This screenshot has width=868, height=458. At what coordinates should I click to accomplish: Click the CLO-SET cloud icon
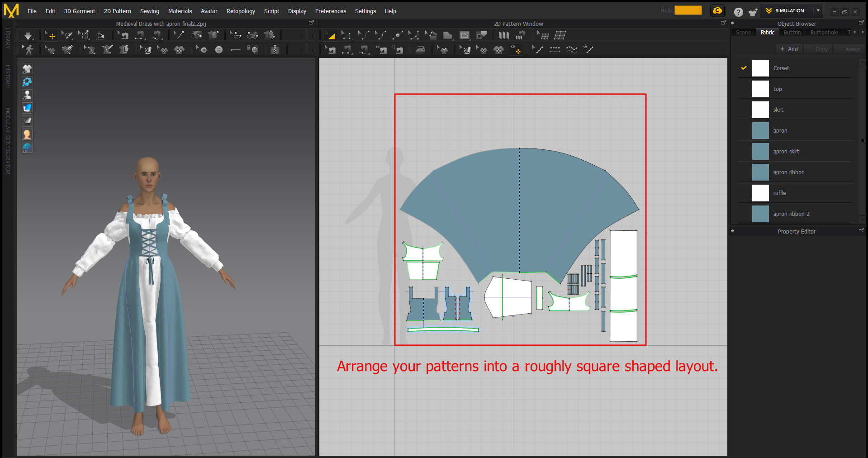pos(717,11)
